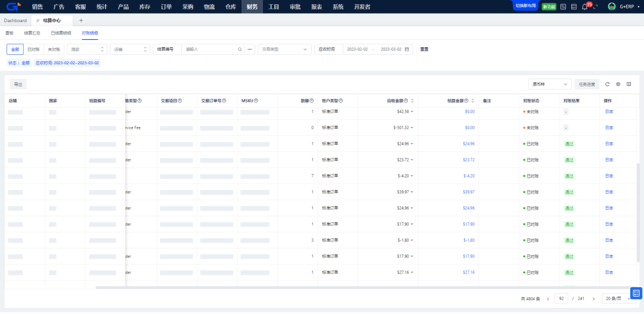Expand the $-501.32 应收金额 details
644x314 pixels.
click(x=411, y=128)
